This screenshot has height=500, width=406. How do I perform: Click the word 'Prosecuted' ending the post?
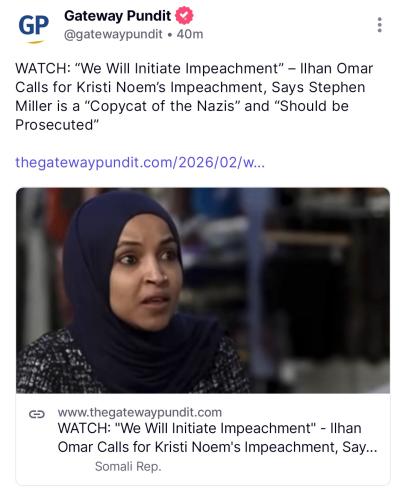tap(54, 125)
